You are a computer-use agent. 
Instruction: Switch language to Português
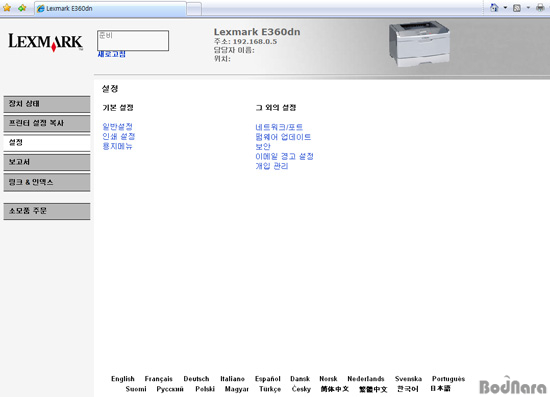[449, 379]
